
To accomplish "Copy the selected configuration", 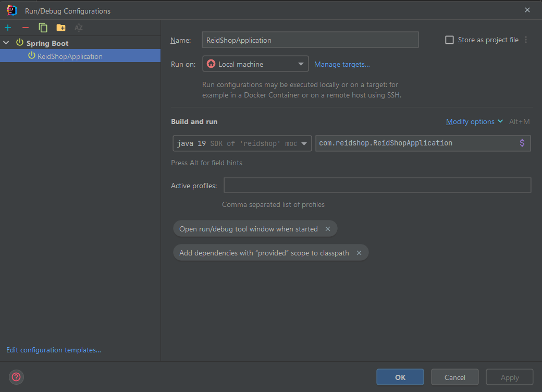I will click(43, 28).
